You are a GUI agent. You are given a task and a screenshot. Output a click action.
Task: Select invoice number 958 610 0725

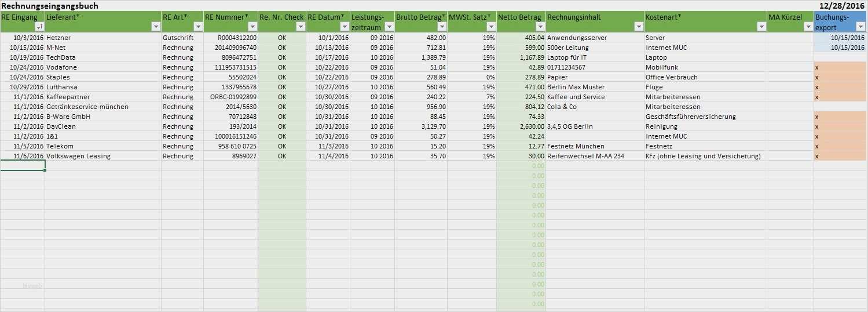point(230,146)
